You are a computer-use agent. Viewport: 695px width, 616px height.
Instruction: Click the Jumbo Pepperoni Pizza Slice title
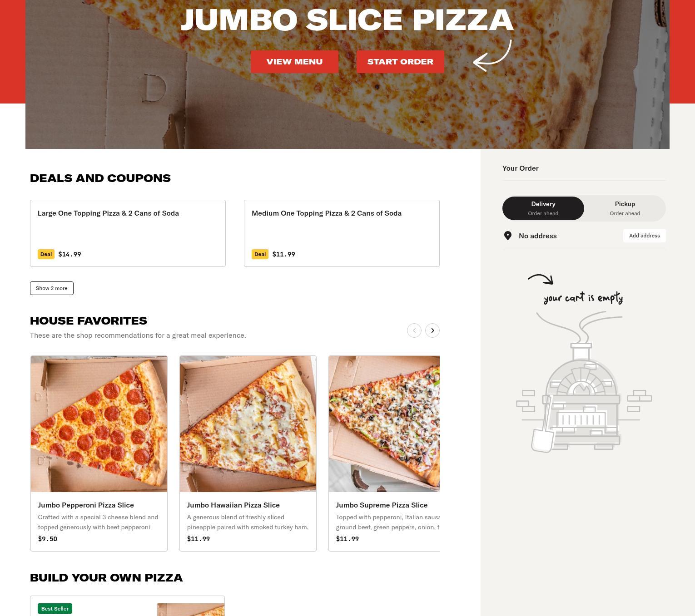(x=86, y=505)
